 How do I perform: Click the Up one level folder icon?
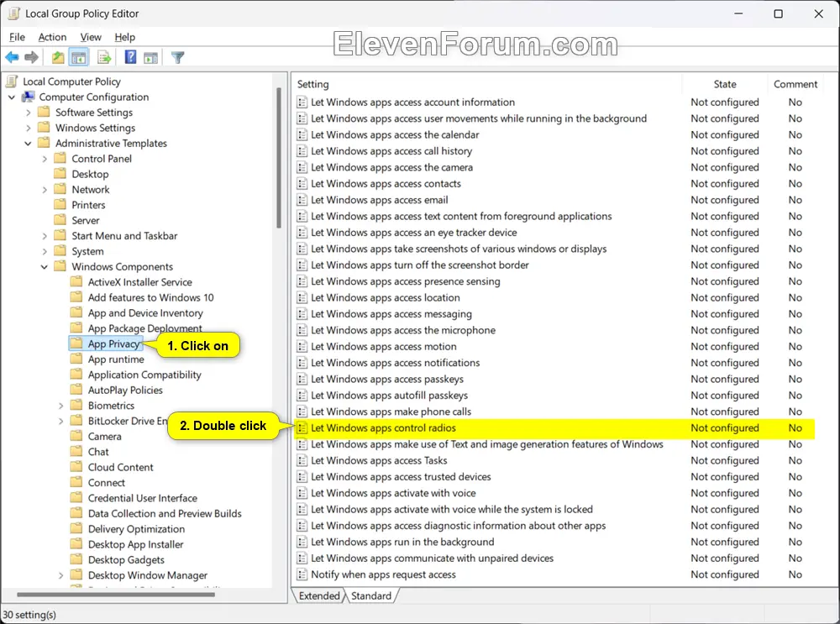tap(58, 57)
